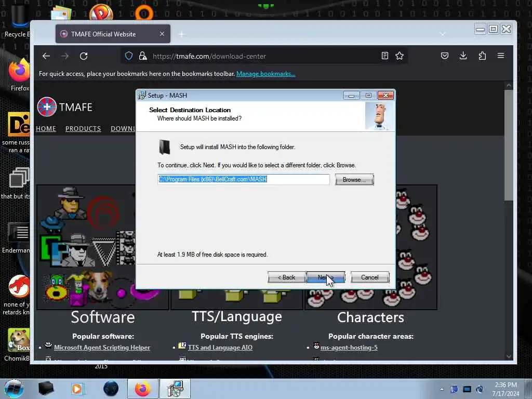This screenshot has width=532, height=399.
Task: Click the taskbar clock showing 2:36 PM
Action: 506,389
